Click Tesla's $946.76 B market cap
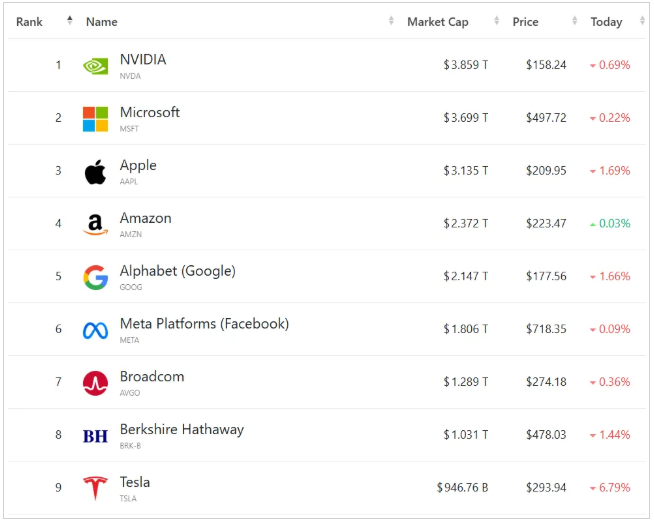 [x=462, y=488]
